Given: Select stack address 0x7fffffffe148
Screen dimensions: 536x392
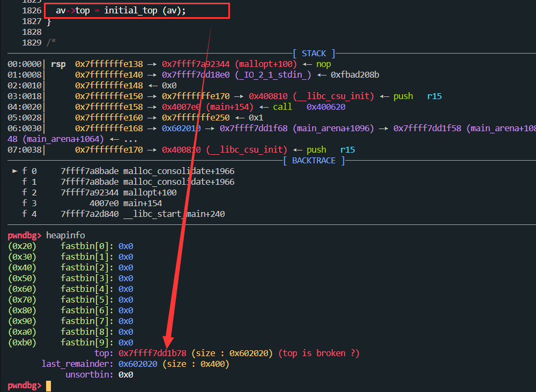Looking at the screenshot, I should 109,85.
